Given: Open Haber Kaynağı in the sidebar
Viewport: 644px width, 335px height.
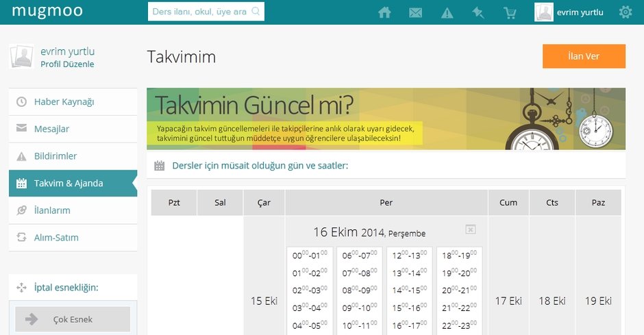Looking at the screenshot, I should [x=73, y=102].
